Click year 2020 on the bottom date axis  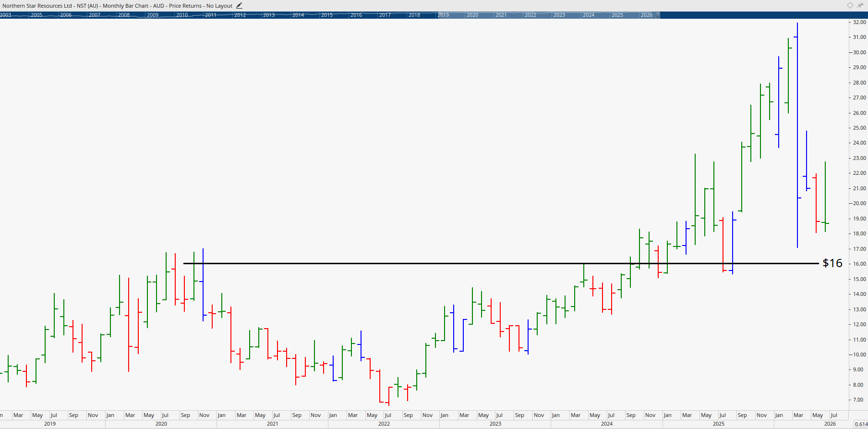coord(161,424)
